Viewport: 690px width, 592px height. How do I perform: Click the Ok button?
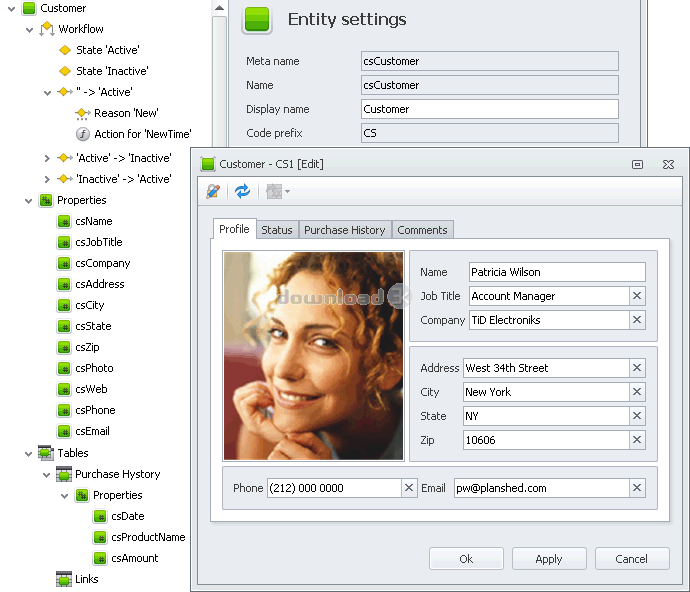(466, 559)
